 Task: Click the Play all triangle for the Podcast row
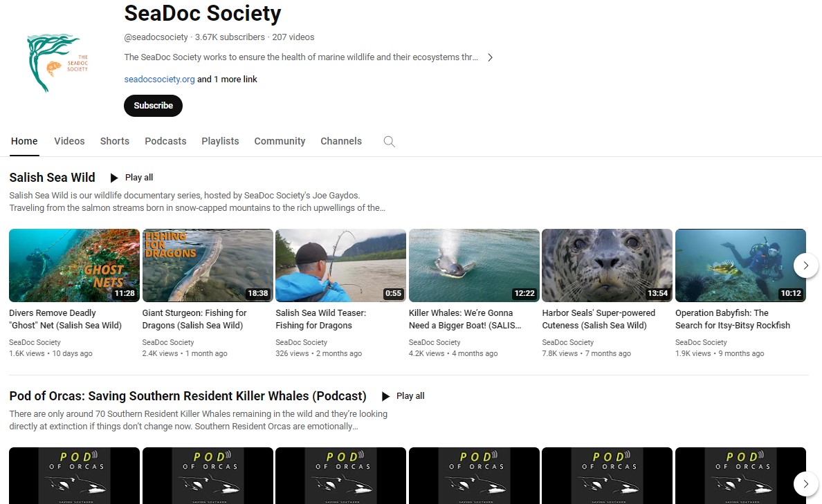pyautogui.click(x=385, y=396)
